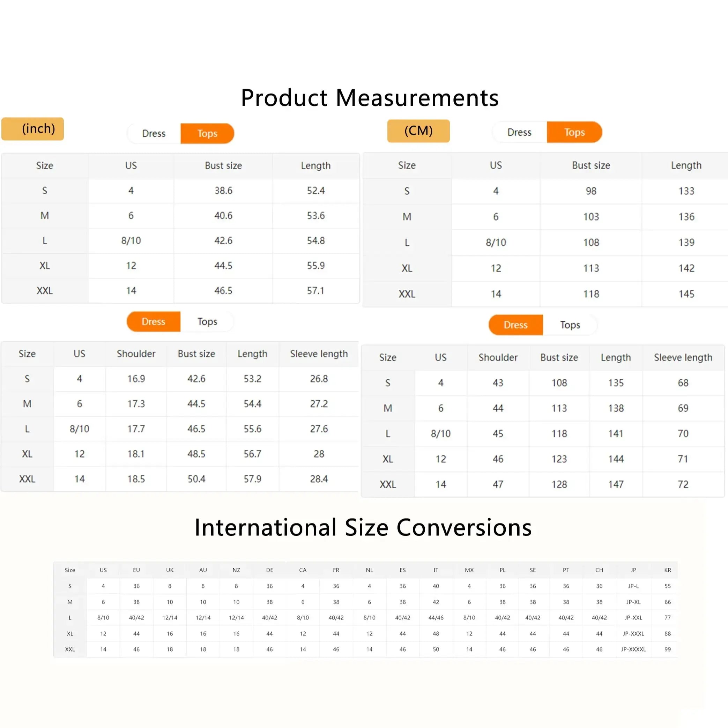Click JP-XXXXL cell in conversions table

pos(633,649)
